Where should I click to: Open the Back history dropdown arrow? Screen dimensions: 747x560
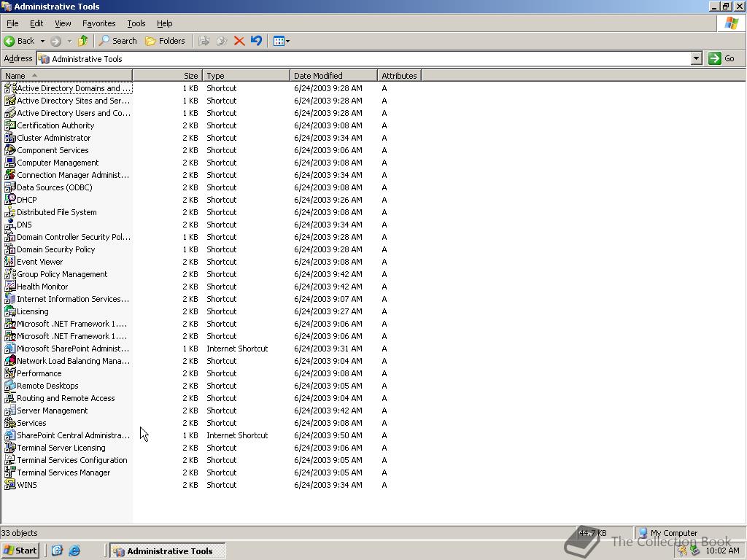tap(42, 41)
